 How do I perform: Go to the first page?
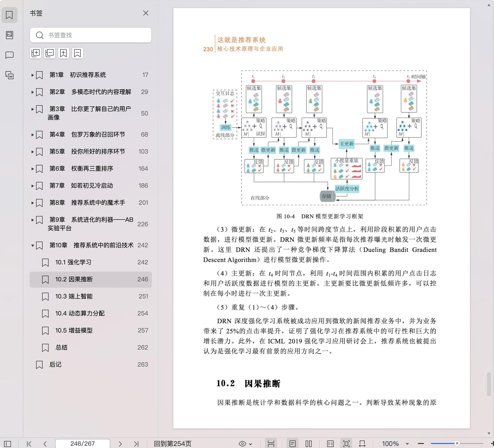(x=29, y=444)
